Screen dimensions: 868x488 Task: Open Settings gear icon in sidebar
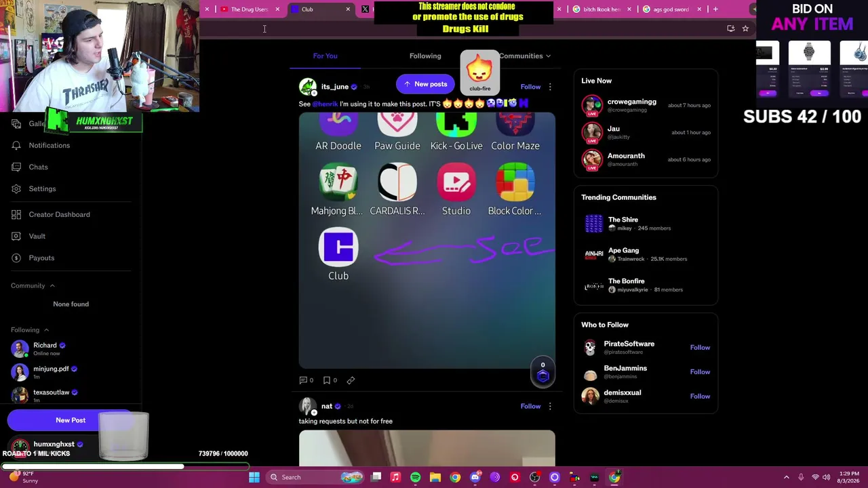point(16,188)
